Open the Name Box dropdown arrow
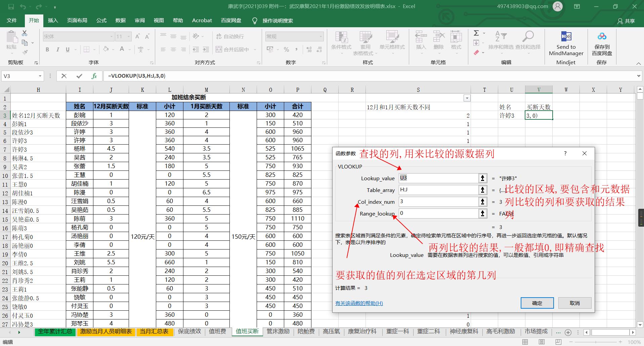Viewport: 644px width, 346px height. point(40,76)
